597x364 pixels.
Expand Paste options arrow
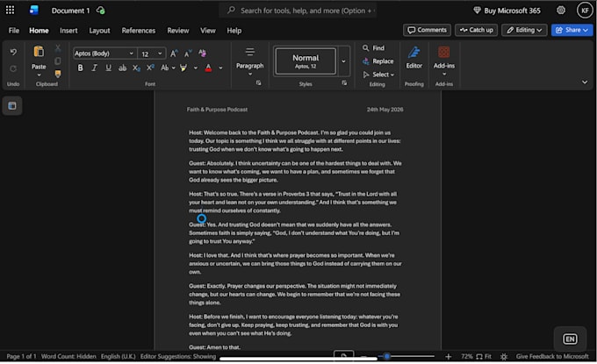pyautogui.click(x=39, y=75)
